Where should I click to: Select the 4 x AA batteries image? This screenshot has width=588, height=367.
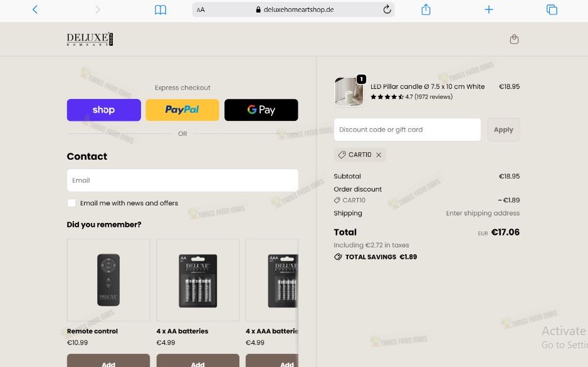click(197, 280)
